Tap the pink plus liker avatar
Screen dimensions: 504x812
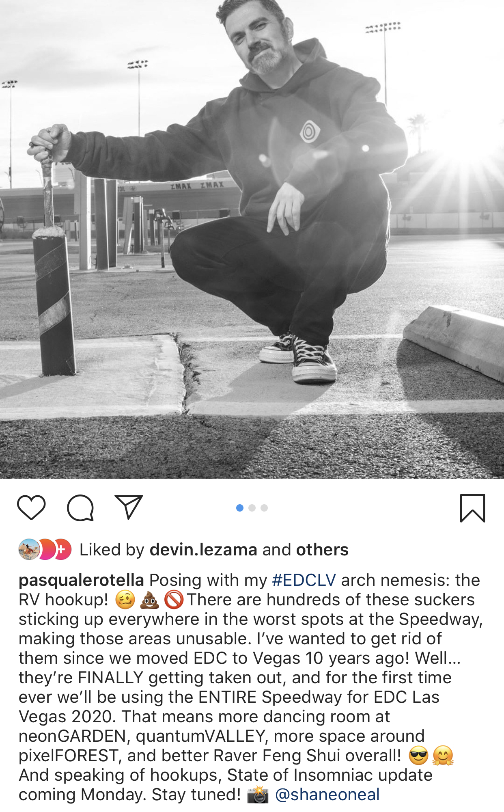(x=62, y=550)
